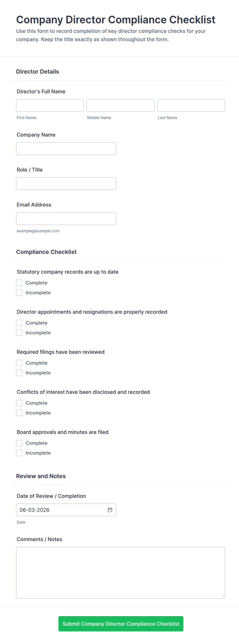Mark director appointments and resignations as Incomplete
Screen dimensions: 239x644
19,333
